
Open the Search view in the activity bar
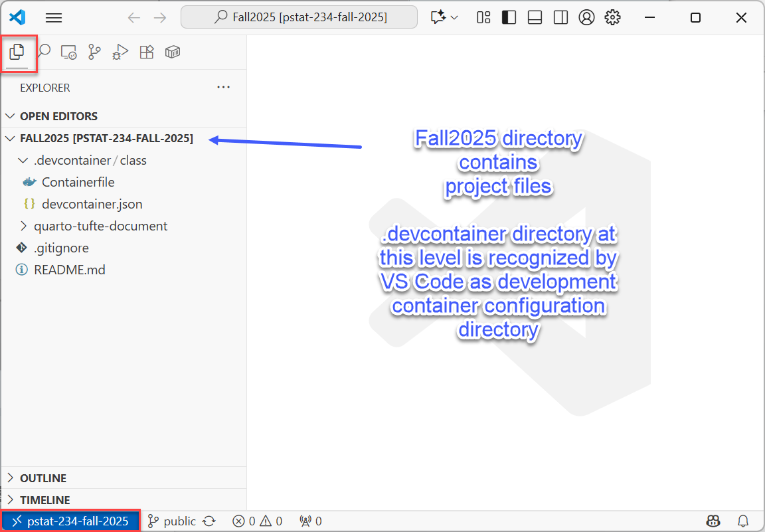[x=43, y=52]
